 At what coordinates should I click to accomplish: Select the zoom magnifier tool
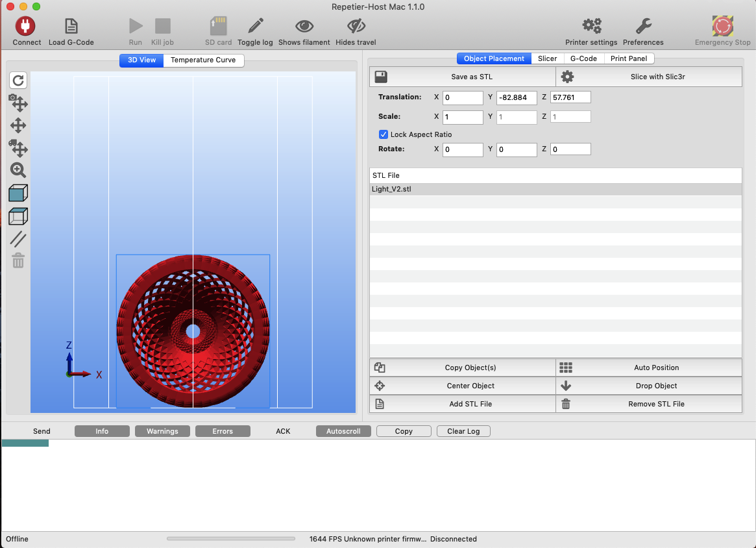(18, 170)
